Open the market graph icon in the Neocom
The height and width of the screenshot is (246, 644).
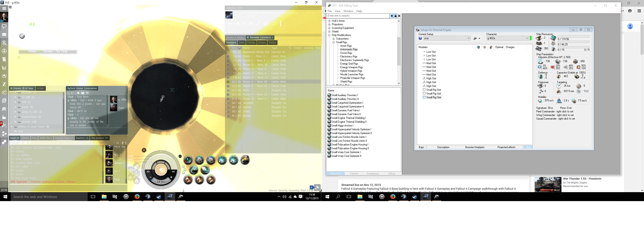point(4,67)
